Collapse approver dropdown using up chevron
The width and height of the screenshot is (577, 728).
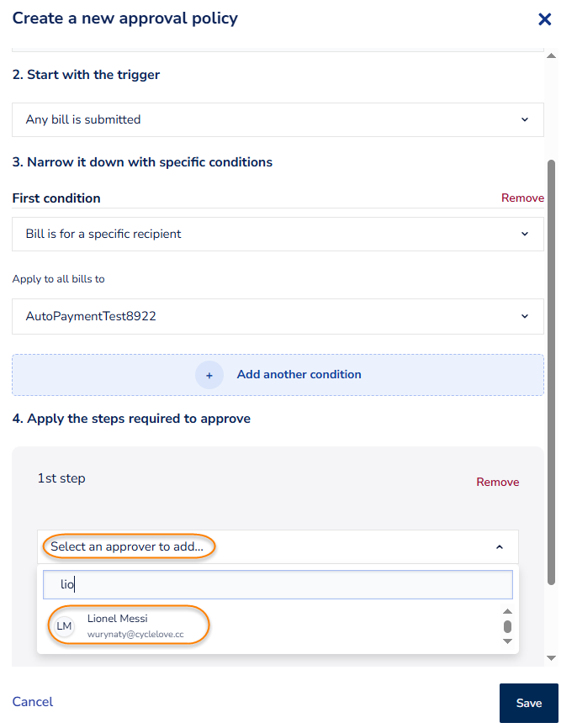pos(500,547)
